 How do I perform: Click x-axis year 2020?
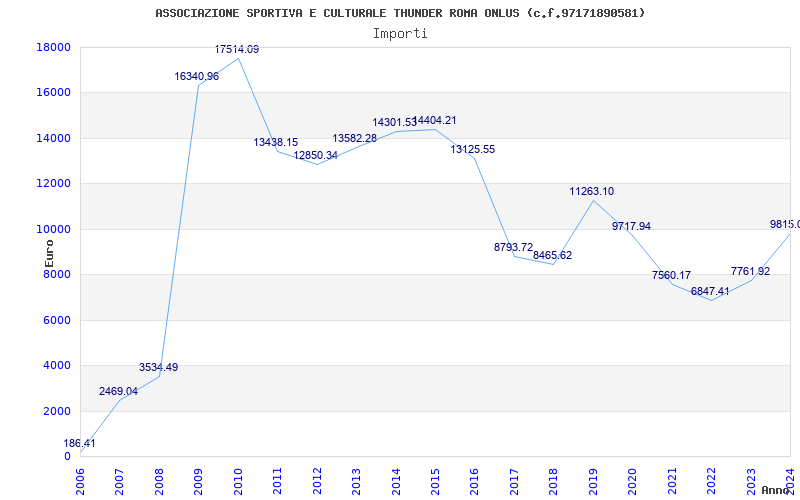633,481
